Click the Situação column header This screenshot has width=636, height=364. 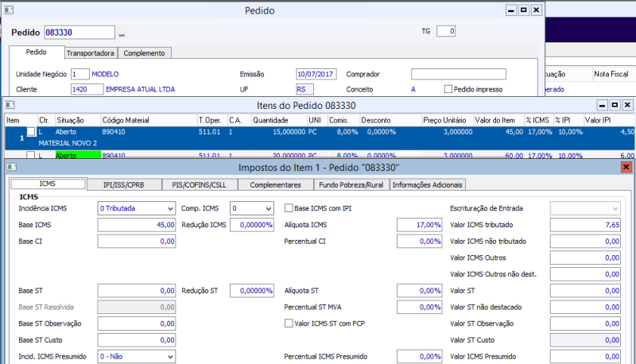pyautogui.click(x=78, y=120)
